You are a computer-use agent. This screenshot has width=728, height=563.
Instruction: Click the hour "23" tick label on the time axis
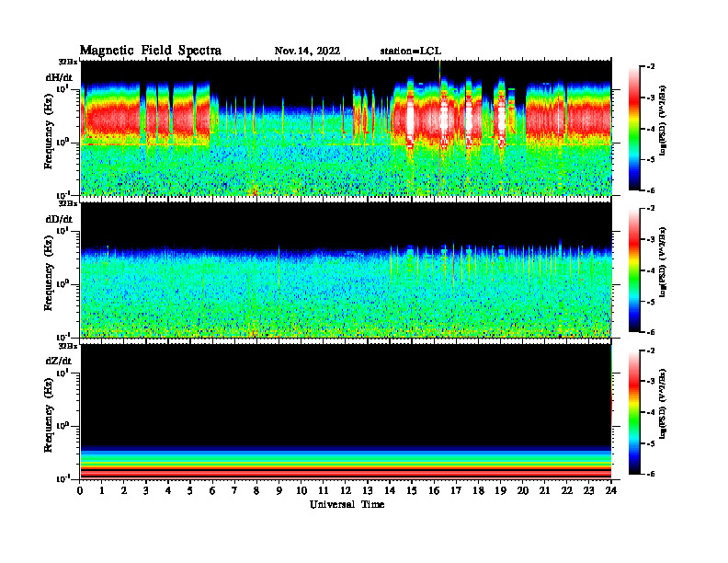click(588, 490)
